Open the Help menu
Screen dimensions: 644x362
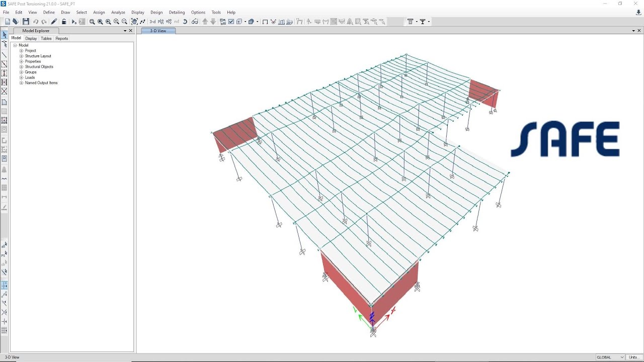231,12
